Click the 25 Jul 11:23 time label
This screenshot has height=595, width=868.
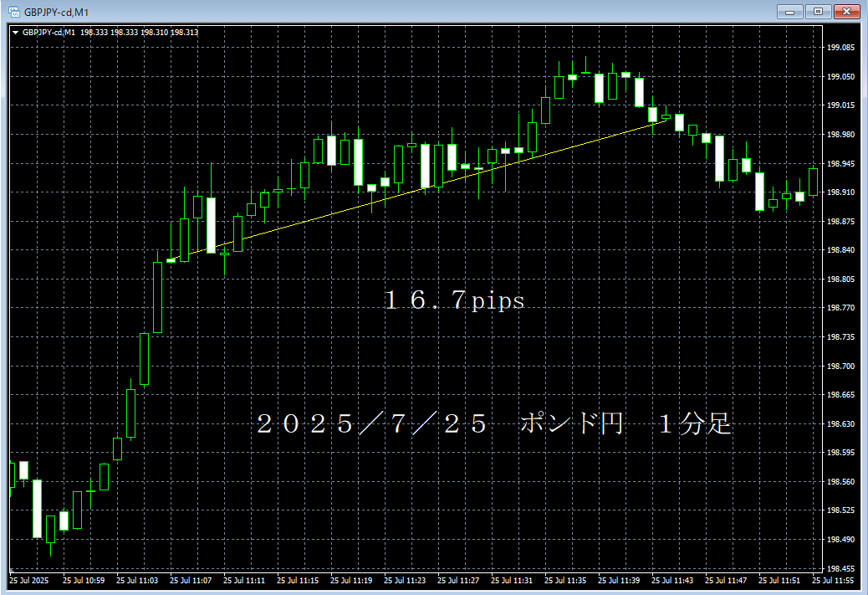click(405, 581)
